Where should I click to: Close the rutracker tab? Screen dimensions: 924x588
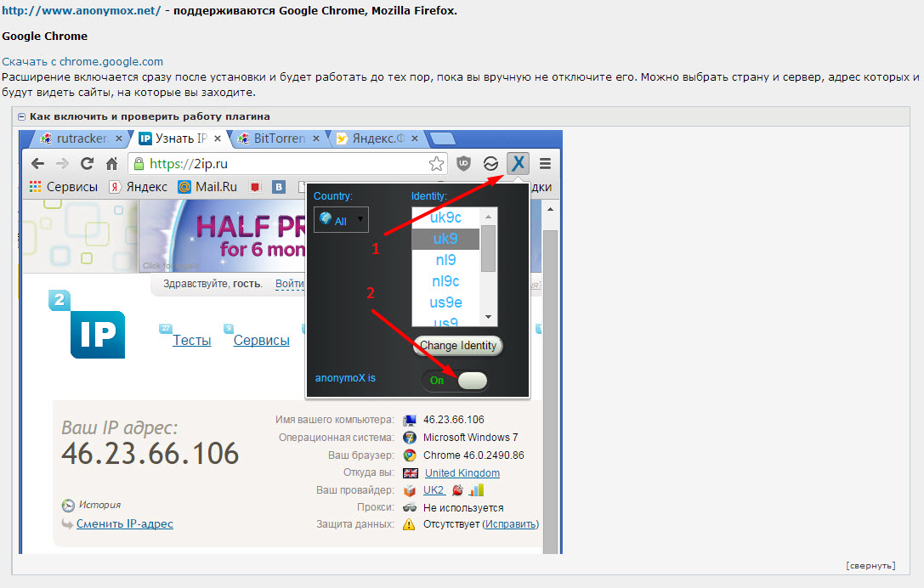119,139
